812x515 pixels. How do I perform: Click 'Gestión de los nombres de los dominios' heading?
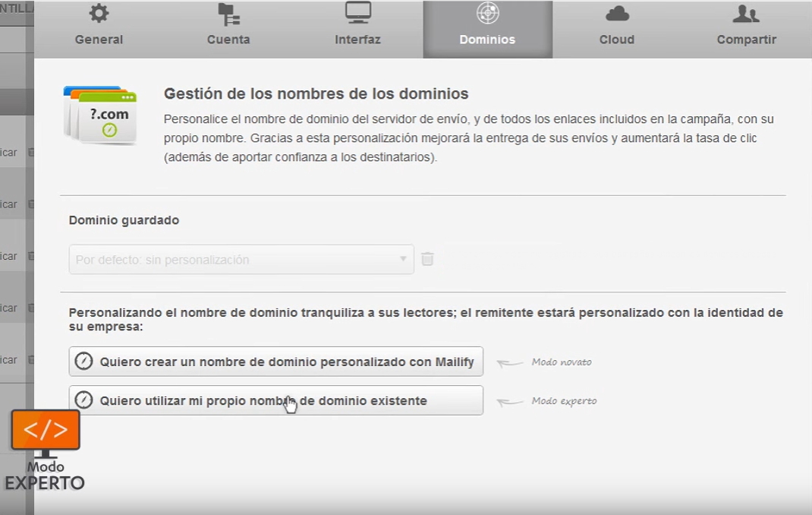[x=316, y=94]
